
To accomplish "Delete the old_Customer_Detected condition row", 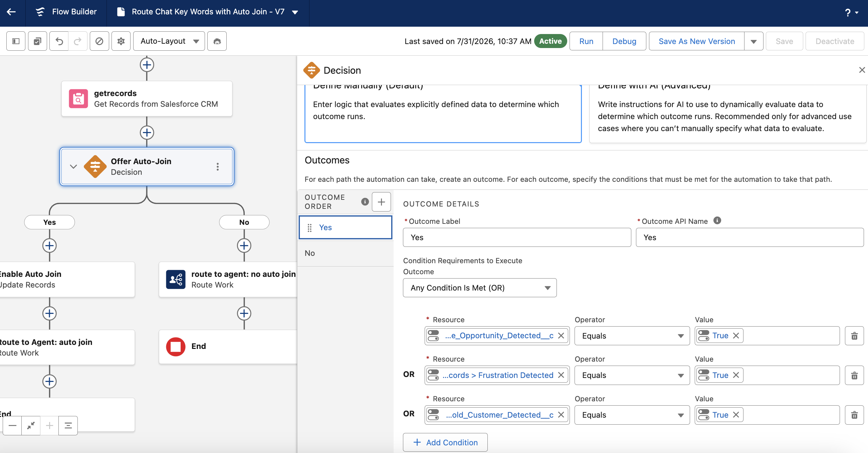I will pyautogui.click(x=855, y=415).
